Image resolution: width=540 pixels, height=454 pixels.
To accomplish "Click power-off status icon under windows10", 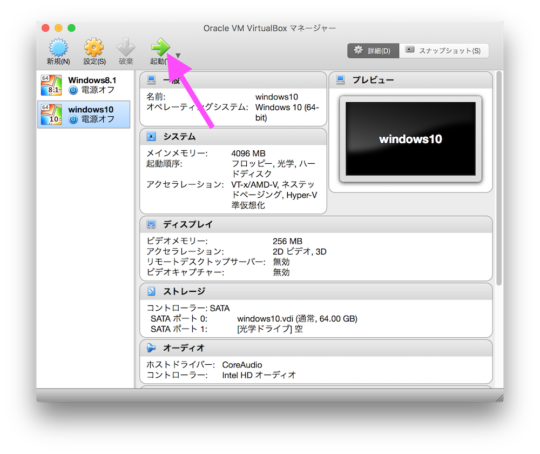I will 73,120.
